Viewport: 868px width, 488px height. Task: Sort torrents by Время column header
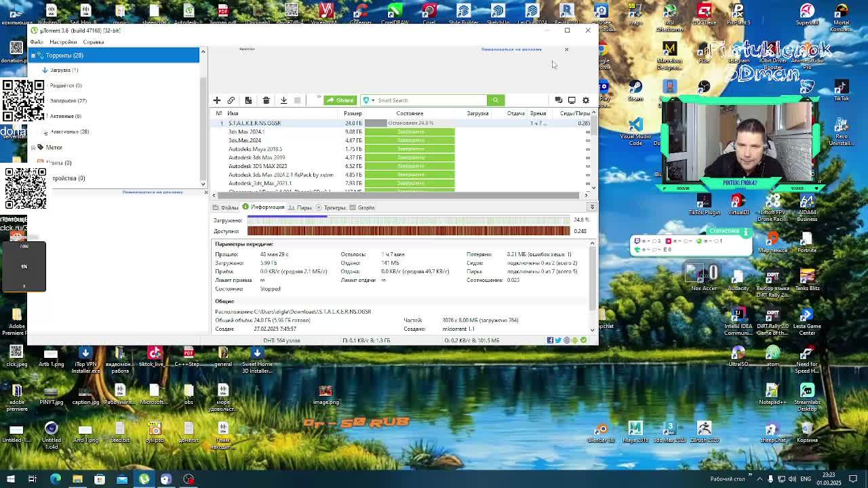click(x=538, y=114)
